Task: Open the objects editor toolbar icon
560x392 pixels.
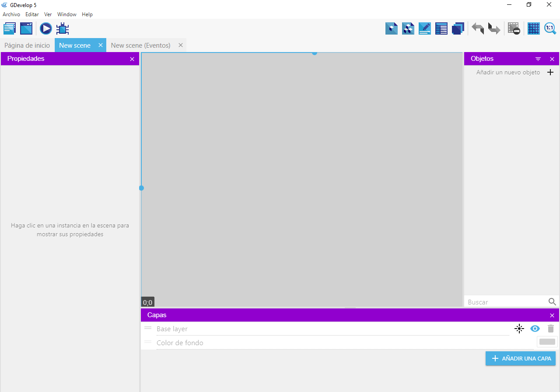Action: pyautogui.click(x=391, y=29)
